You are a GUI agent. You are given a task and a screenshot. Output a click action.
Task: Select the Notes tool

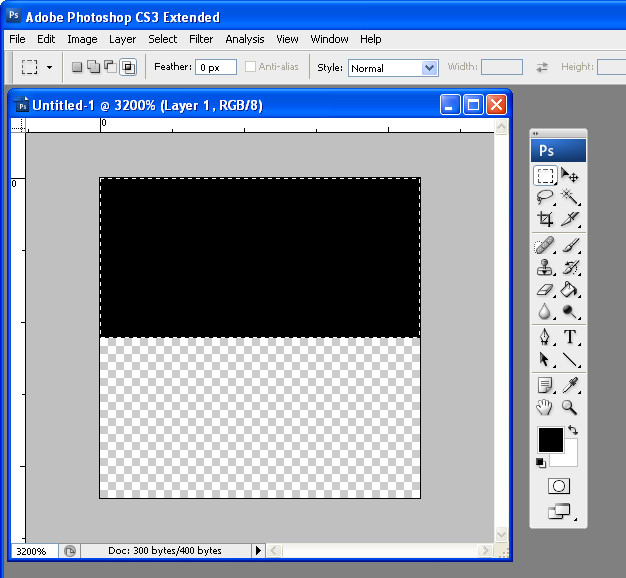click(545, 385)
